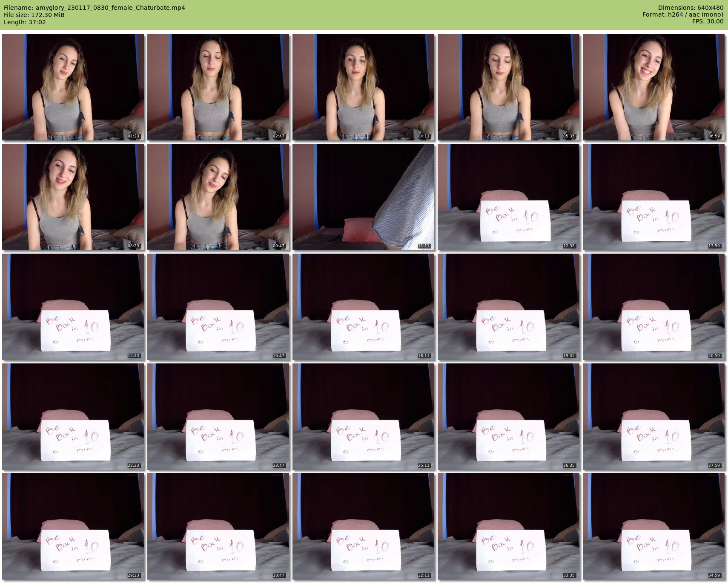
Task: Open the thumbnail marked 11:11
Action: point(364,197)
